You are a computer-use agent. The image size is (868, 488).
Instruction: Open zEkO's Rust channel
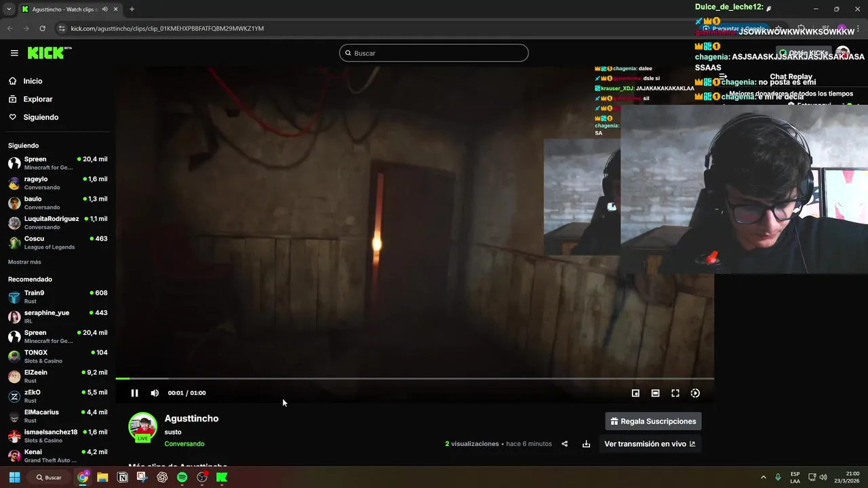[58, 396]
